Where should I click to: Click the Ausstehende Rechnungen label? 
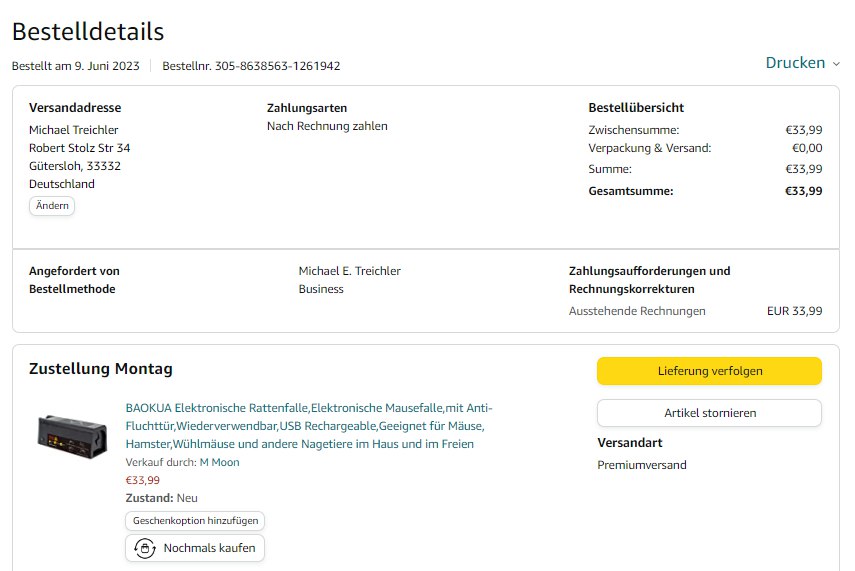click(637, 311)
